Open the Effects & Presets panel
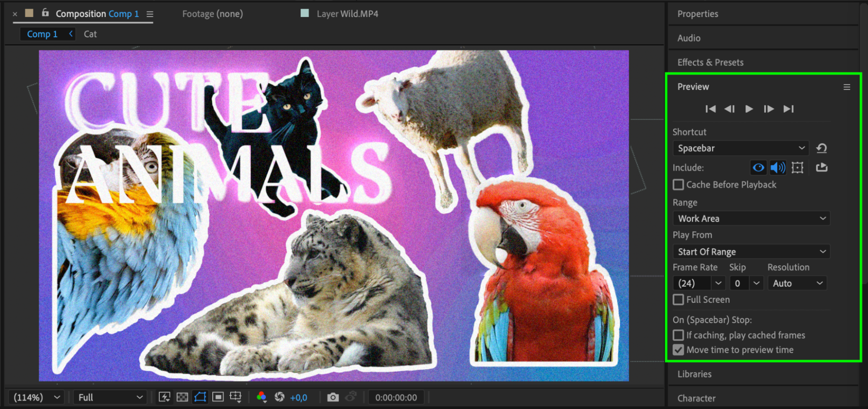868x409 pixels. coord(710,62)
